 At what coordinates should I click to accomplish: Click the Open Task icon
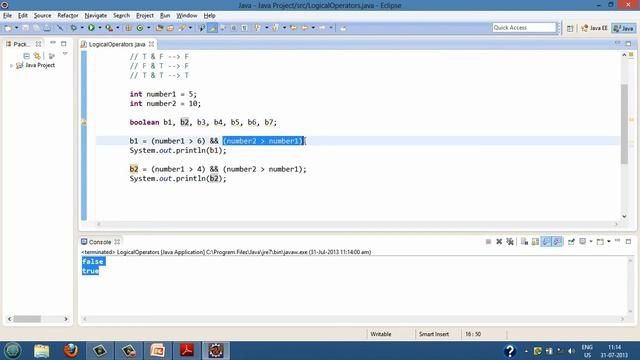click(171, 28)
